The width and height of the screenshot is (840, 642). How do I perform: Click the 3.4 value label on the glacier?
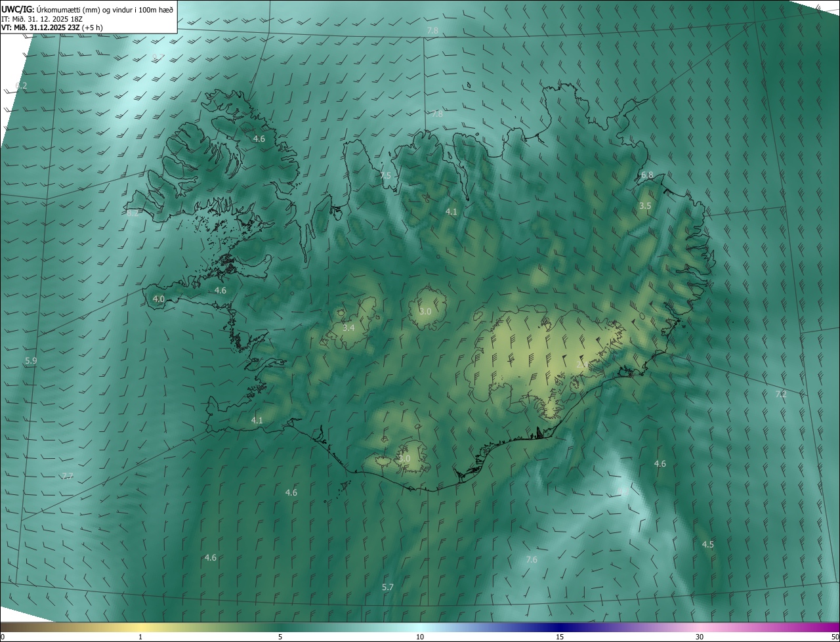point(348,328)
